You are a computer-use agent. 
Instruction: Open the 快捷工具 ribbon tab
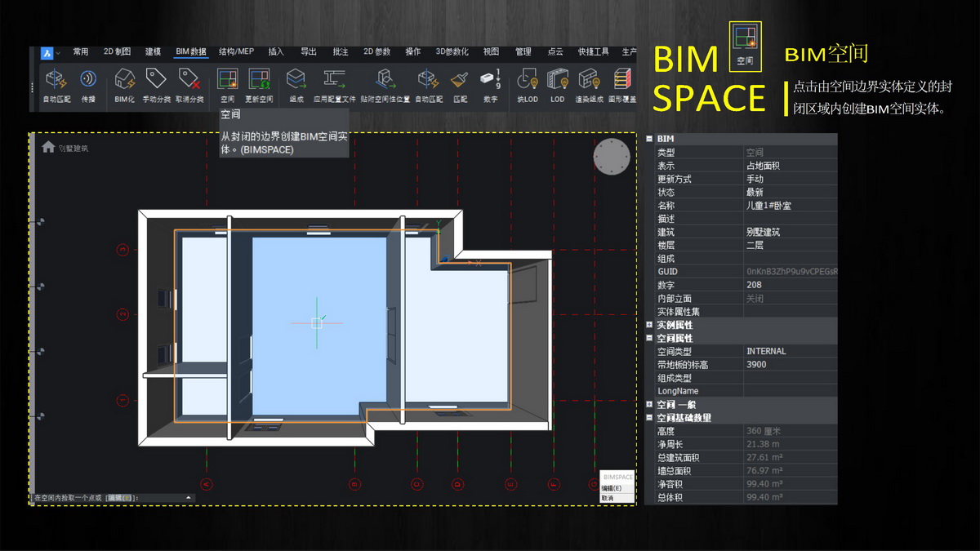click(594, 52)
